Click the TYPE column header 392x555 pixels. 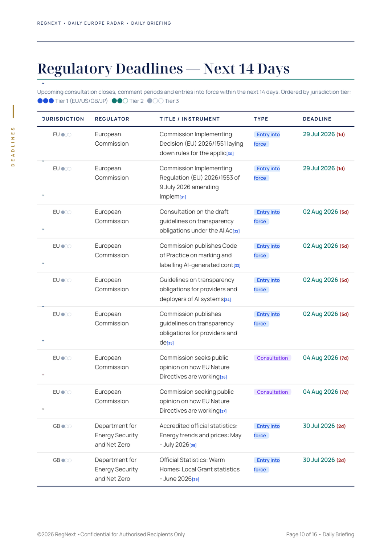[261, 119]
